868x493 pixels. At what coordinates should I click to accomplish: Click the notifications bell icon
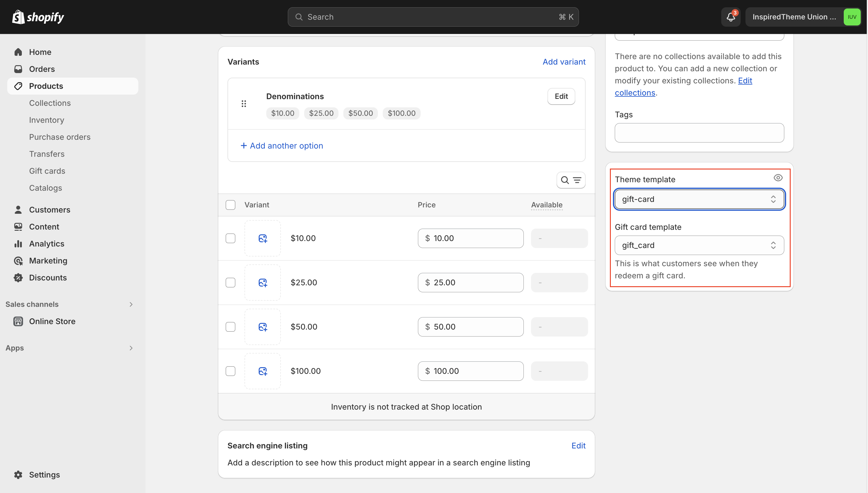point(731,17)
